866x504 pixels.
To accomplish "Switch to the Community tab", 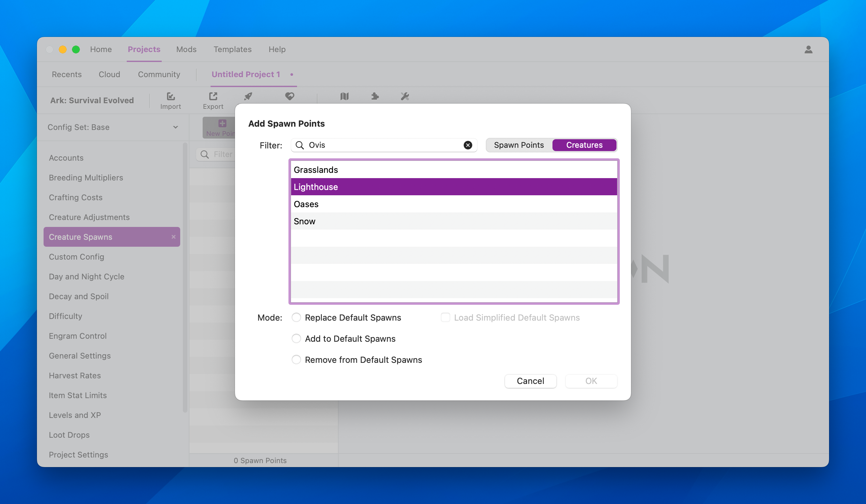I will tap(159, 74).
